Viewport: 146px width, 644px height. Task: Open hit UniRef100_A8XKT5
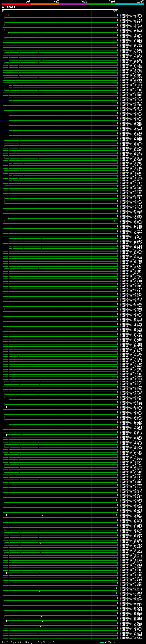tap(131, 25)
